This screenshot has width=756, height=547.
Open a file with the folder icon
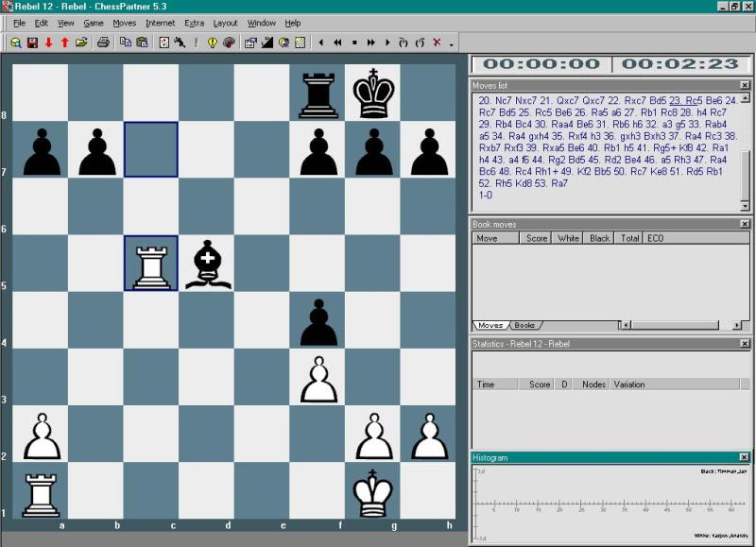[81, 43]
